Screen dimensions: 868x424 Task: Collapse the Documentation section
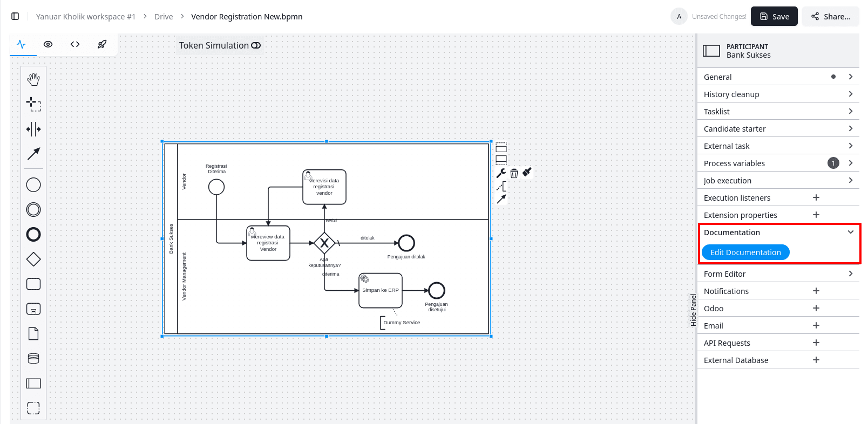[x=850, y=232]
